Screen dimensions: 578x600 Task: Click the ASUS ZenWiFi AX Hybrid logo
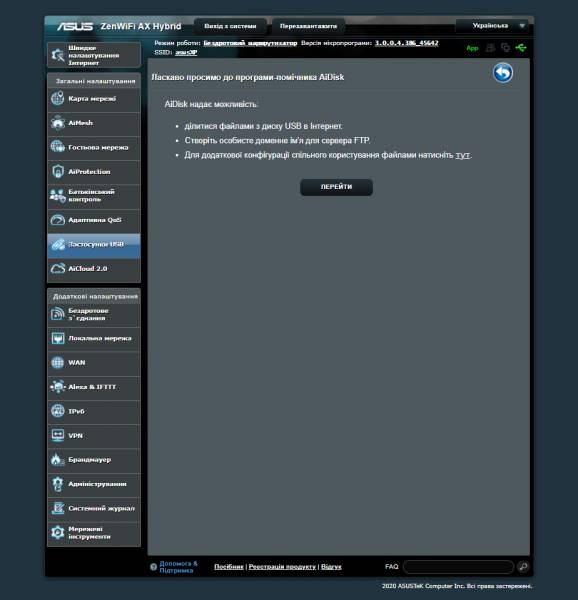click(119, 26)
